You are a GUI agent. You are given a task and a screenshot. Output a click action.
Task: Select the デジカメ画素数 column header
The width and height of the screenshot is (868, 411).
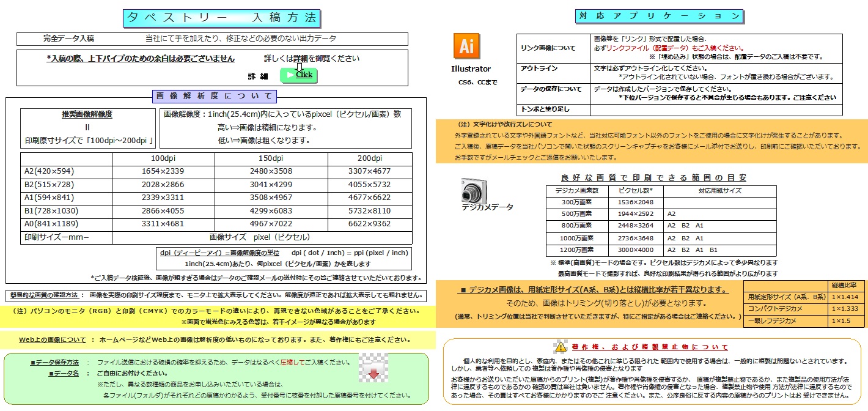[578, 191]
